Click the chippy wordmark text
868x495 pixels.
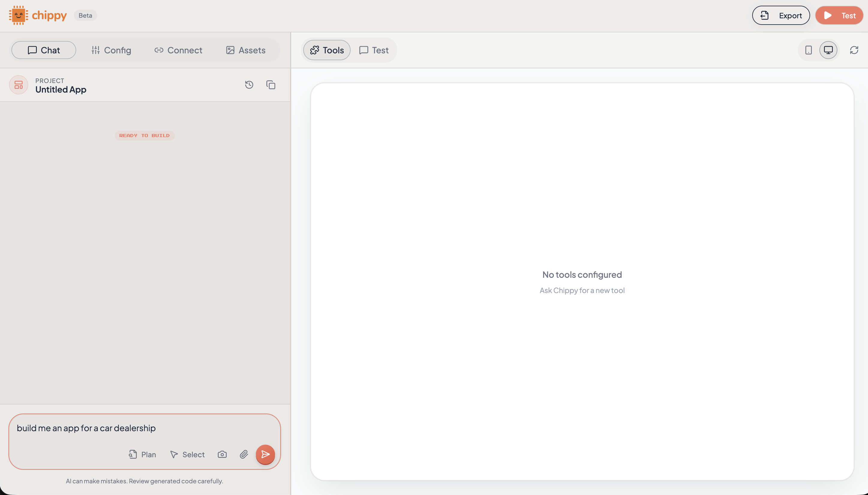(x=49, y=16)
